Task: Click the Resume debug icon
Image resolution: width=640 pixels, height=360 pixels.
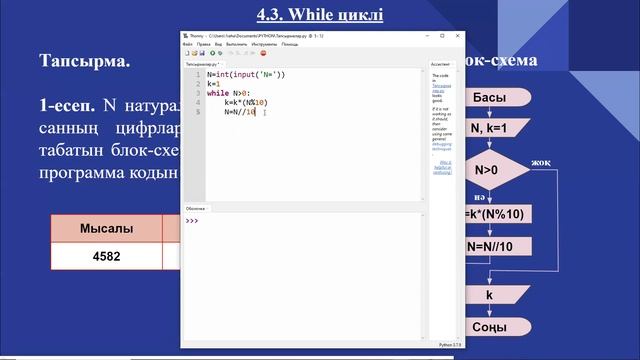Action: [253, 53]
